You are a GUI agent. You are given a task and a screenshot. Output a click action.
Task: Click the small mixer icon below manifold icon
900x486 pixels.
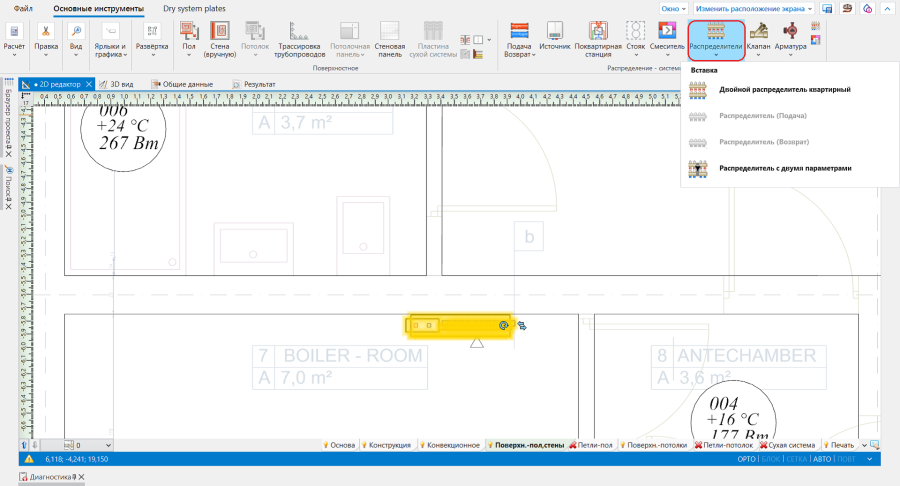(816, 40)
